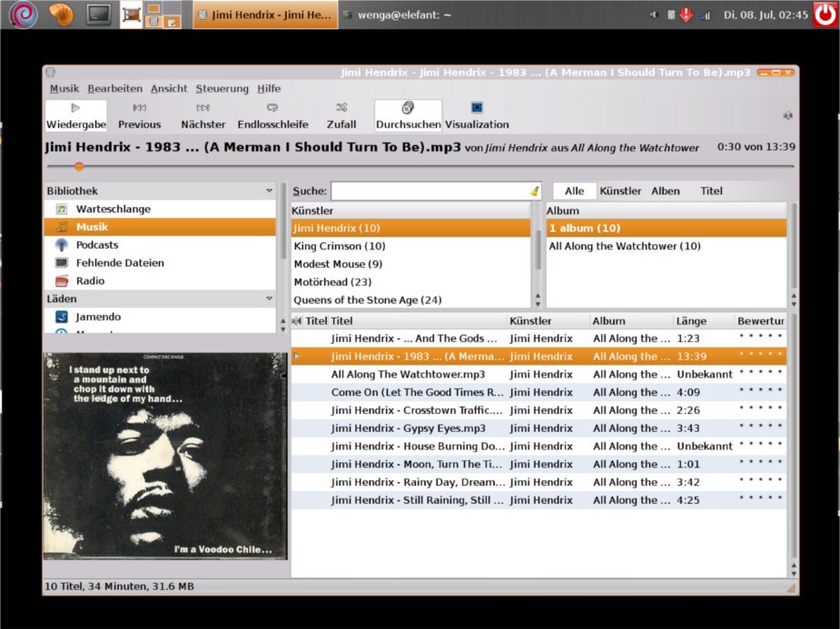
Task: Select track Crosstown Traffic
Action: pos(539,410)
